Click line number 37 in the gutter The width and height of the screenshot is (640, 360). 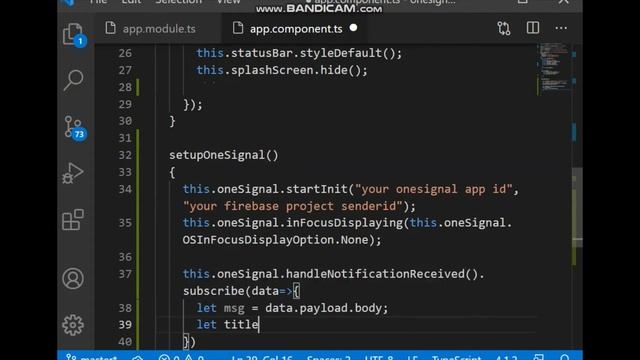click(x=125, y=274)
